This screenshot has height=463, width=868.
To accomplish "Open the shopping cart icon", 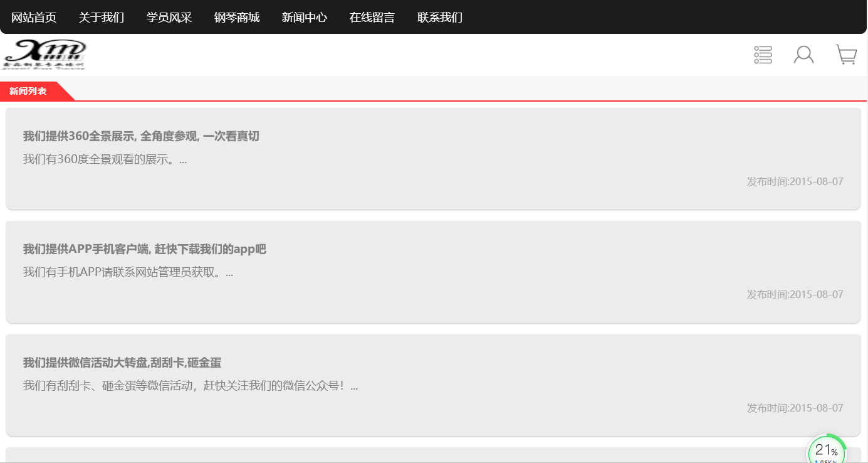I will tap(846, 55).
